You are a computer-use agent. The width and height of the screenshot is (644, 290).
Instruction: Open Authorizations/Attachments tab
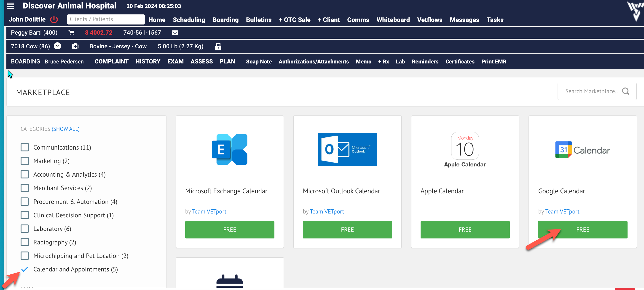(x=314, y=62)
